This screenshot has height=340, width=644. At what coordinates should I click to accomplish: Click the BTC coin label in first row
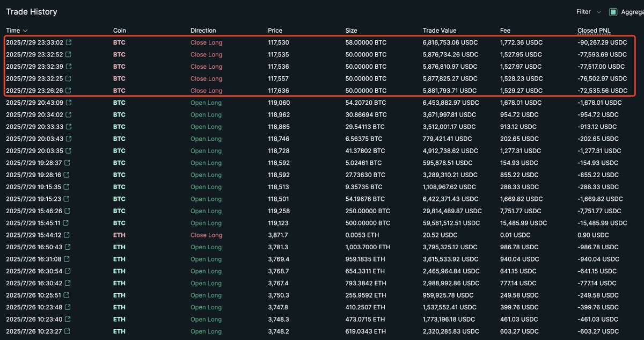click(119, 42)
